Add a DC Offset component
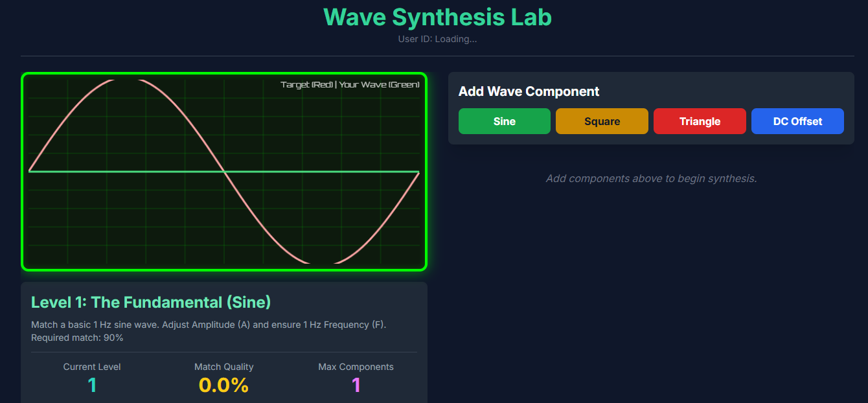 tap(797, 121)
